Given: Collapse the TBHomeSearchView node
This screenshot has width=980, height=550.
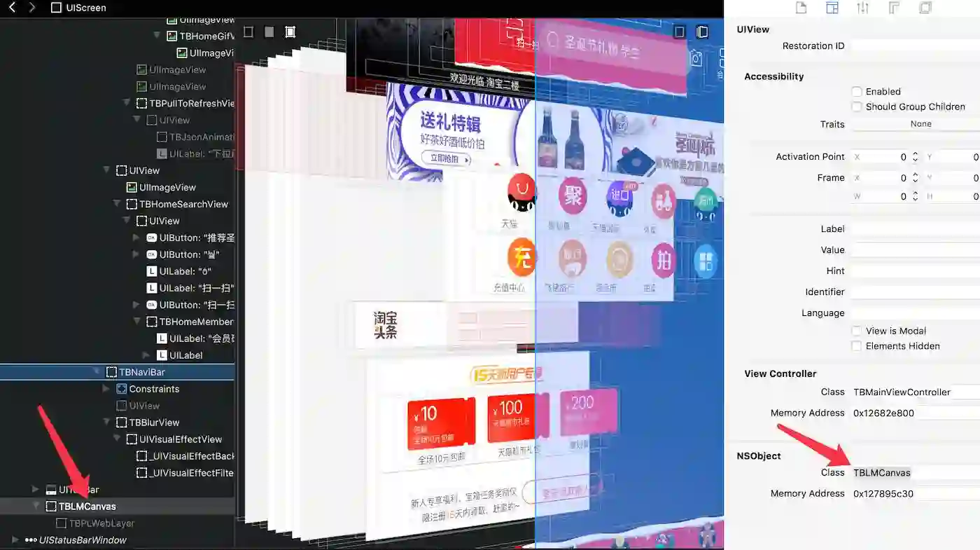Looking at the screenshot, I should pos(117,204).
